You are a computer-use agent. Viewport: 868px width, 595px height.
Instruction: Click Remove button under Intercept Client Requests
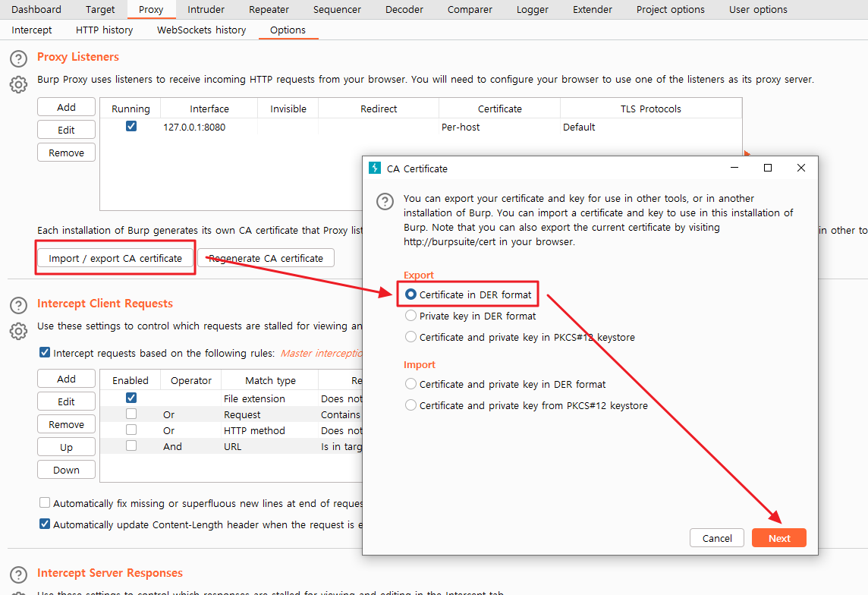(67, 424)
